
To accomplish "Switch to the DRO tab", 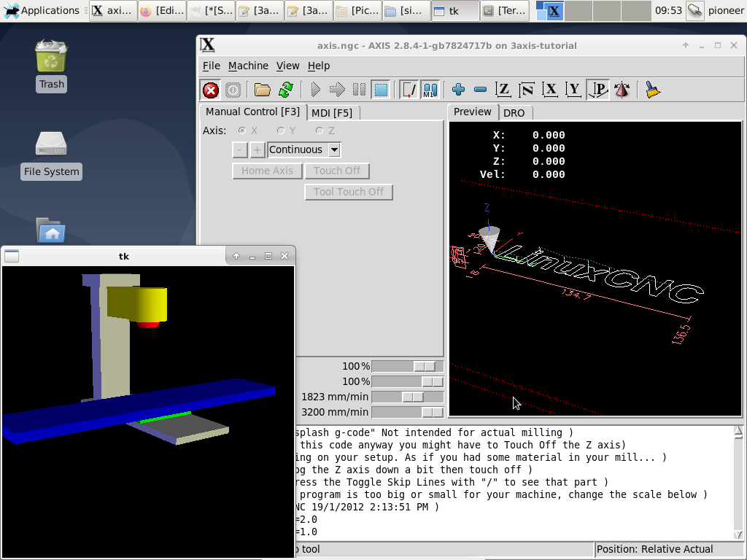I will [x=514, y=113].
